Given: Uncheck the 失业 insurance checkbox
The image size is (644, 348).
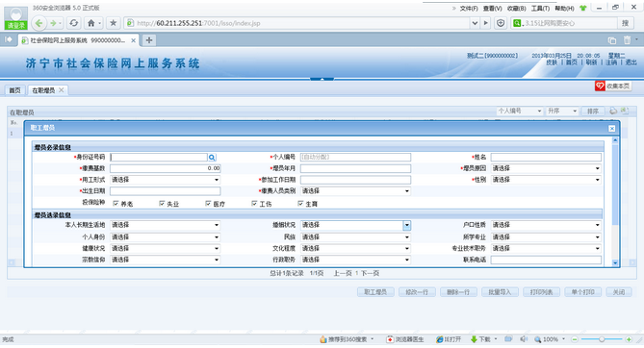Looking at the screenshot, I should (x=162, y=204).
